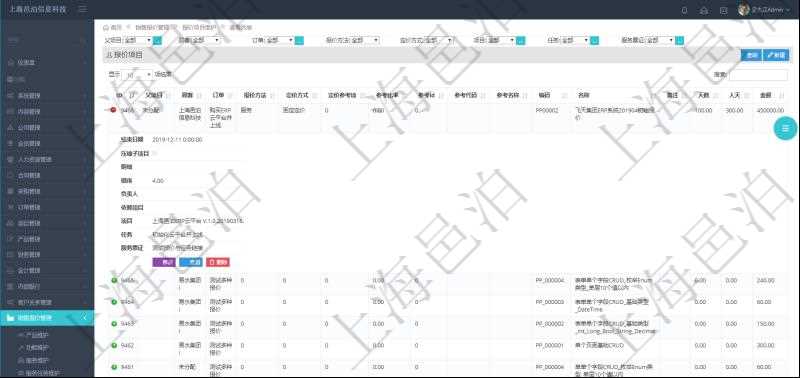Collapse the expanded row 9466 with red icon
The height and width of the screenshot is (378, 800).
pos(113,110)
